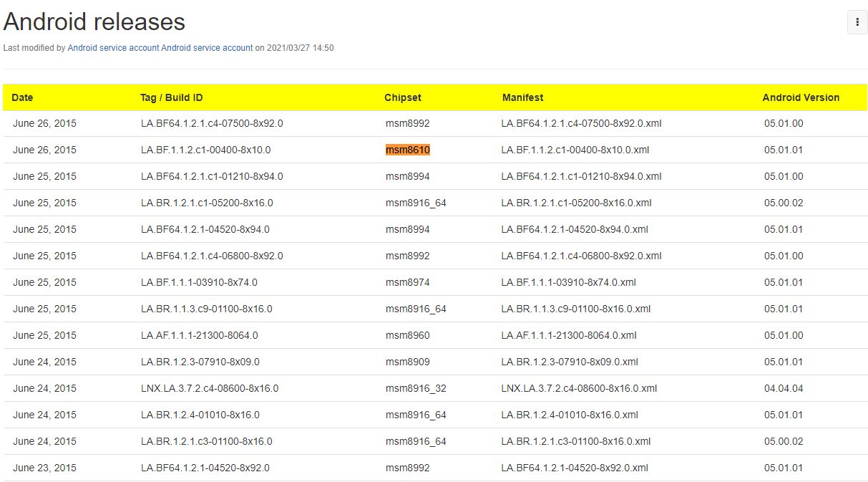Click msm8916_64 in the LA.BR.1.2.4-01010-8x16.0 row
868x482 pixels.
coord(416,415)
